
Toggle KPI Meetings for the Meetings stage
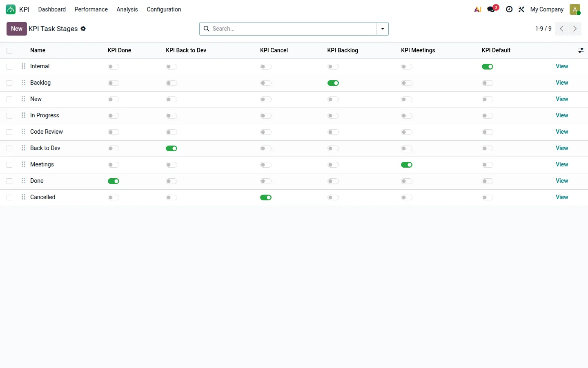pos(407,165)
